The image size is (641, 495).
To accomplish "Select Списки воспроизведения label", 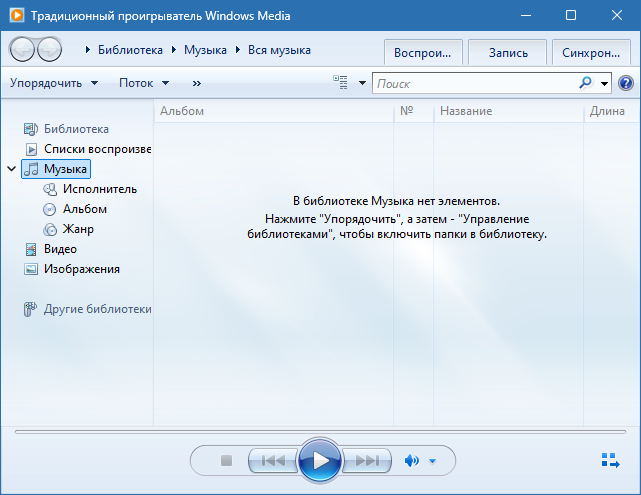I will 98,149.
